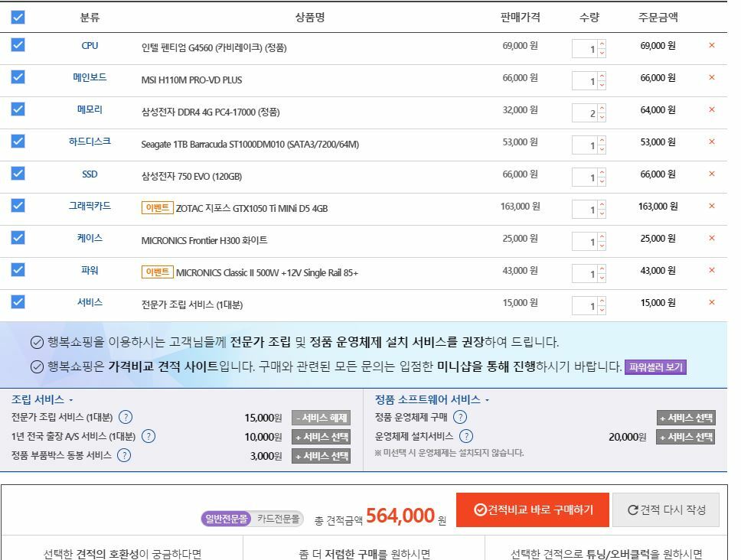Click the 이벤트 badge on the ZOTAC row

[158, 207]
